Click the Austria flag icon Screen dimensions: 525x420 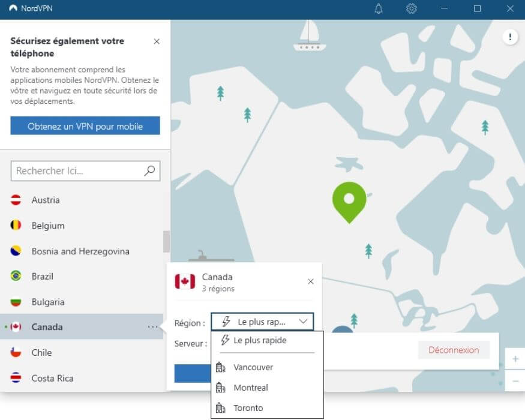coord(16,200)
